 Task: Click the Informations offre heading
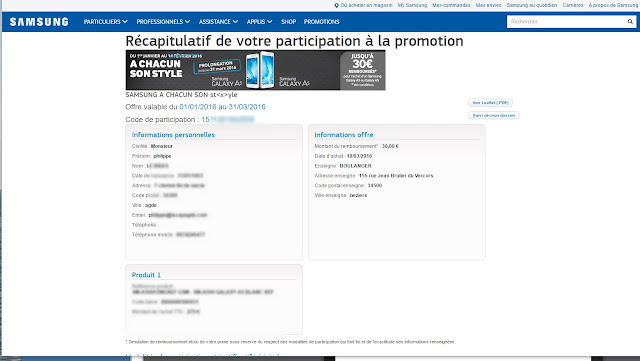[344, 135]
